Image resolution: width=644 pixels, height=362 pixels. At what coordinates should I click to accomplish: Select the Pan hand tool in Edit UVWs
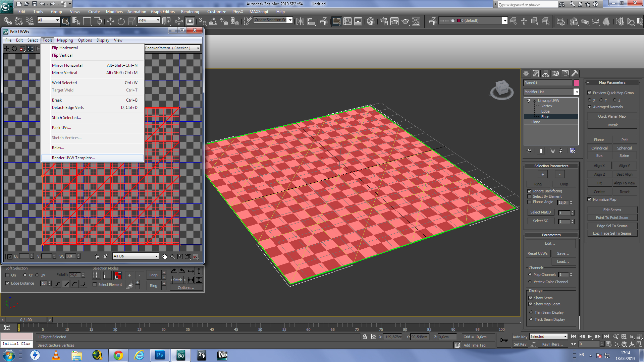click(x=164, y=256)
